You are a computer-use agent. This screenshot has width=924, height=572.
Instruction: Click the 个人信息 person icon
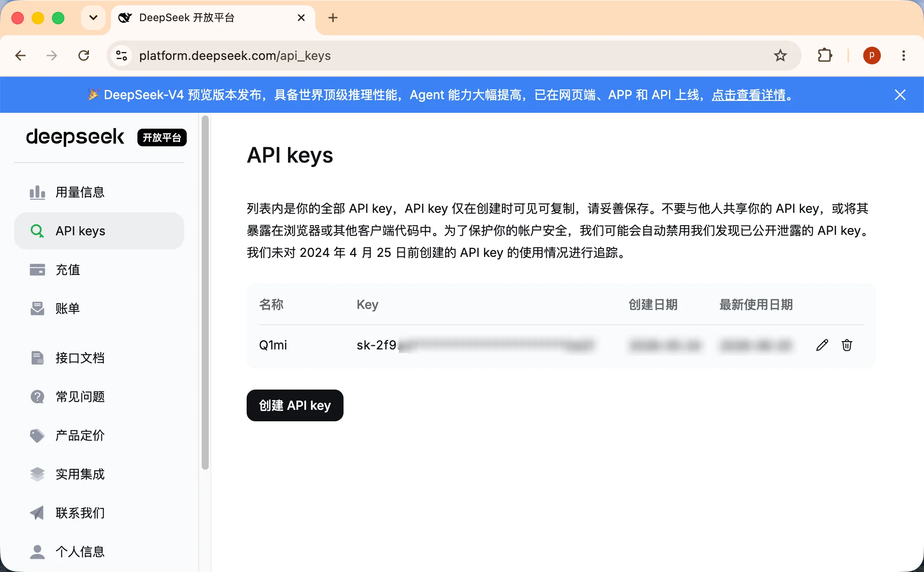37,552
